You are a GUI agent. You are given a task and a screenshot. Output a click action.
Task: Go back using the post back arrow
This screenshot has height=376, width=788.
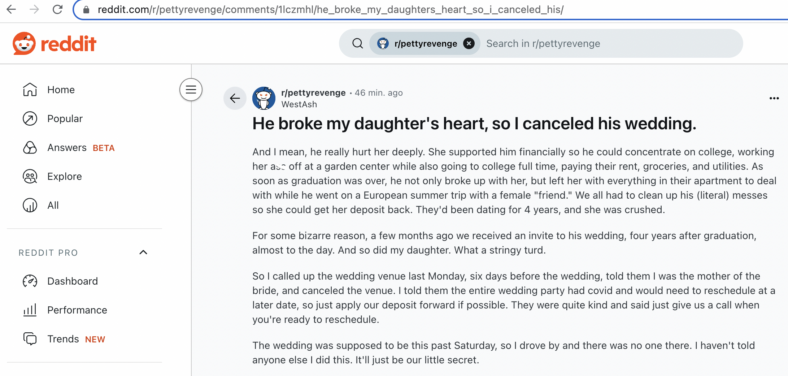[235, 99]
